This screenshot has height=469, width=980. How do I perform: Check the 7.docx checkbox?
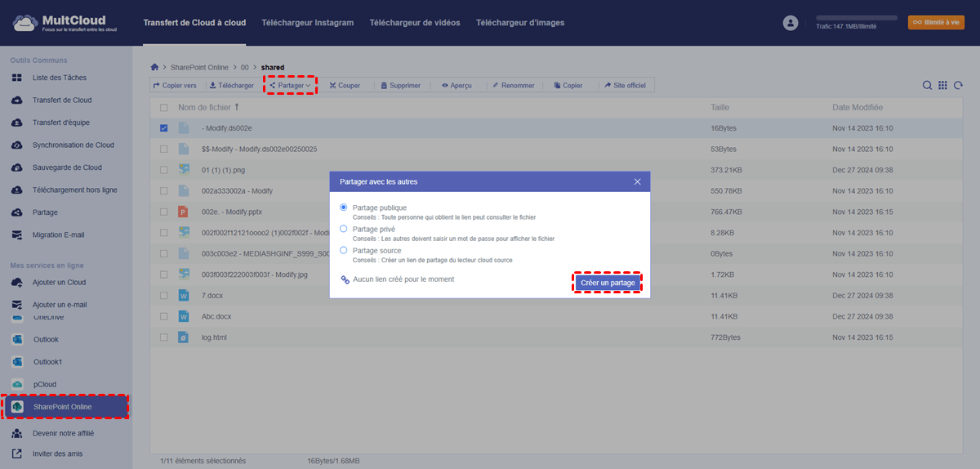164,295
